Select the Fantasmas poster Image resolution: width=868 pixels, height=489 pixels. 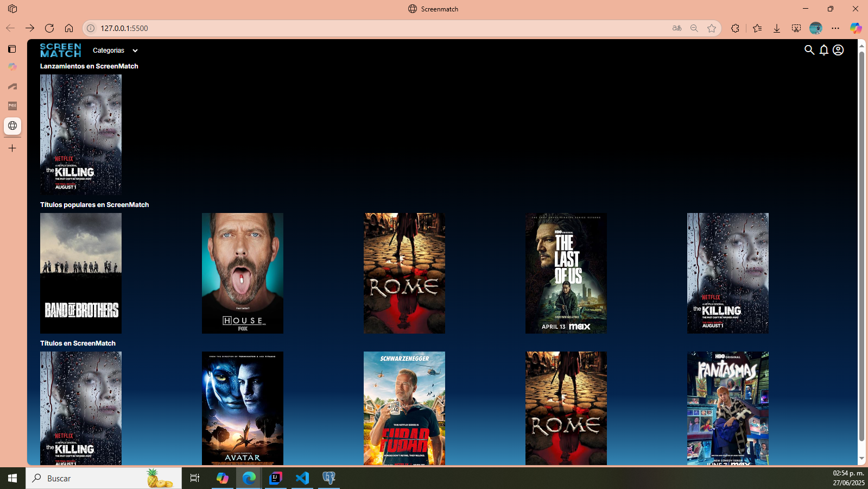coord(728,408)
